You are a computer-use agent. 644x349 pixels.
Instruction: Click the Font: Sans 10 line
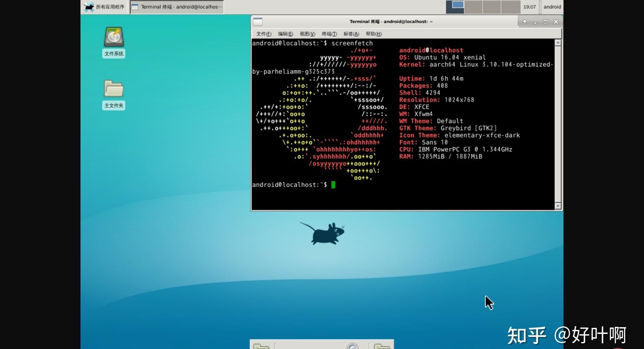[x=423, y=142]
